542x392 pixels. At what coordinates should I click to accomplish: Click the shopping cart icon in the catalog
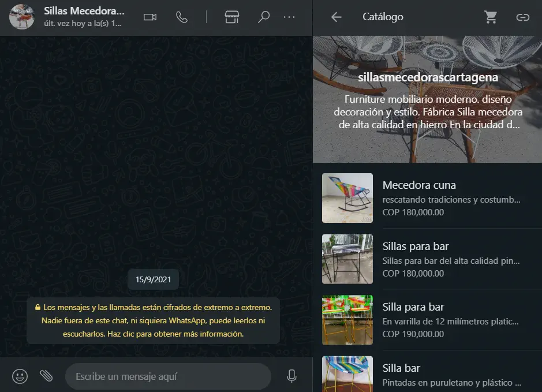coord(491,17)
